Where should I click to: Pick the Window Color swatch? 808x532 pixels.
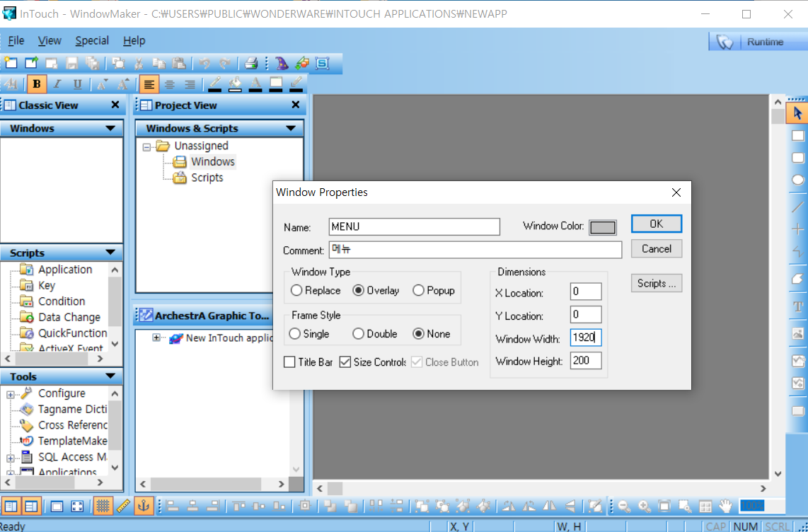click(x=603, y=227)
